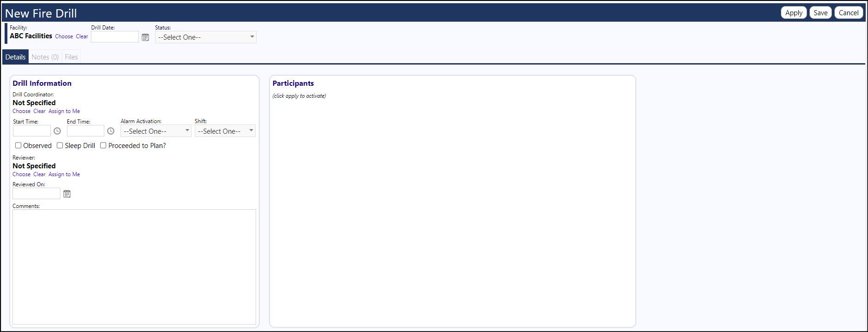The height and width of the screenshot is (332, 868).
Task: Open the End Time clock picker icon
Action: coord(111,131)
